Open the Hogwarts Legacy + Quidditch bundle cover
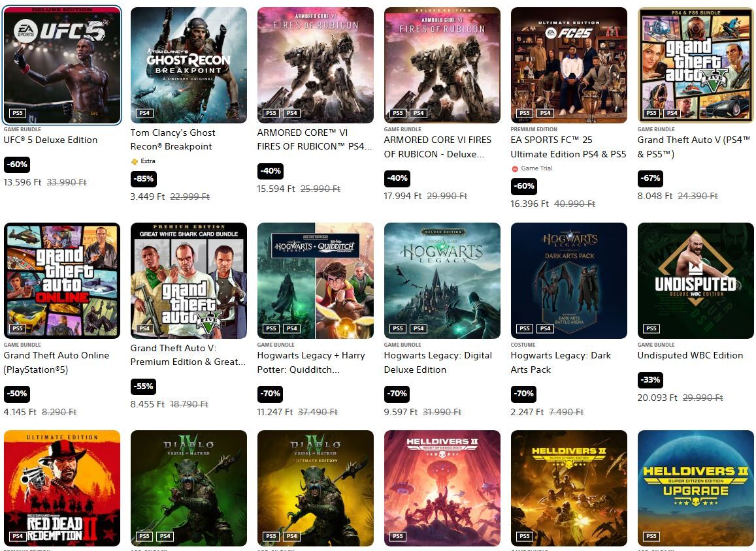This screenshot has height=551, width=756. coord(316,280)
